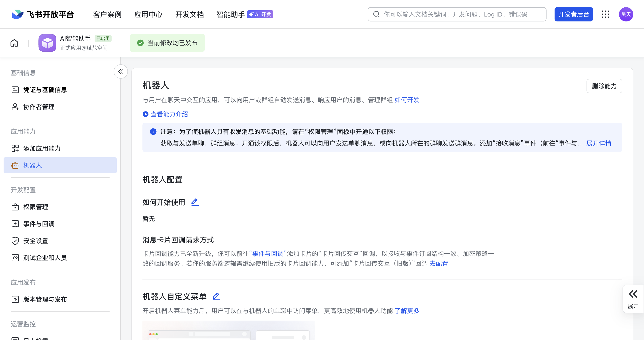
Task: Click the 开发者后台 button
Action: click(574, 14)
